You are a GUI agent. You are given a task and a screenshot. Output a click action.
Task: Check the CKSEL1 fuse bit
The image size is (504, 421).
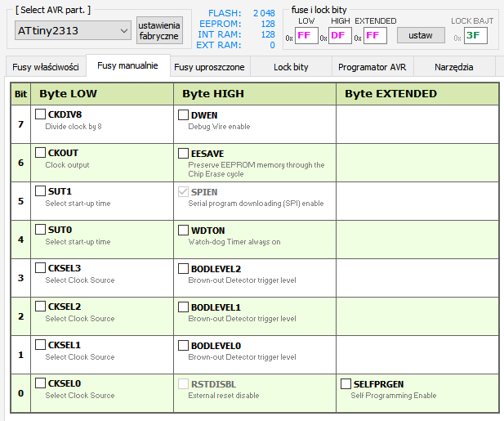40,345
